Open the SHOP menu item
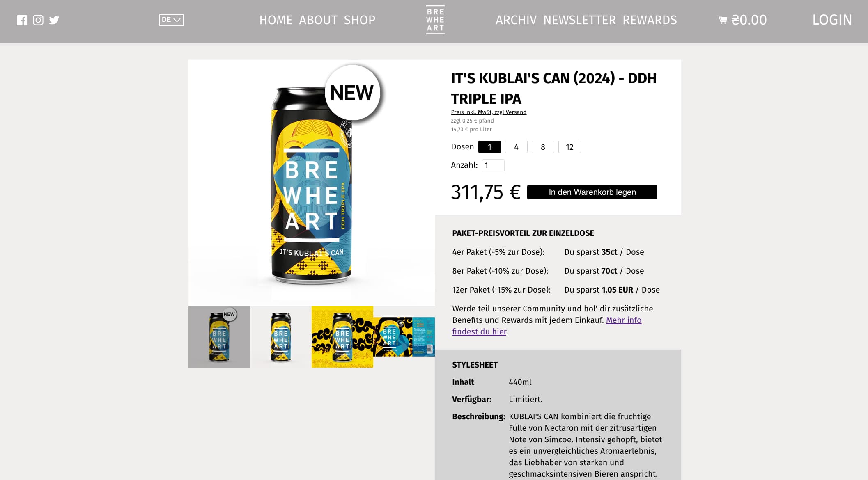 point(360,20)
